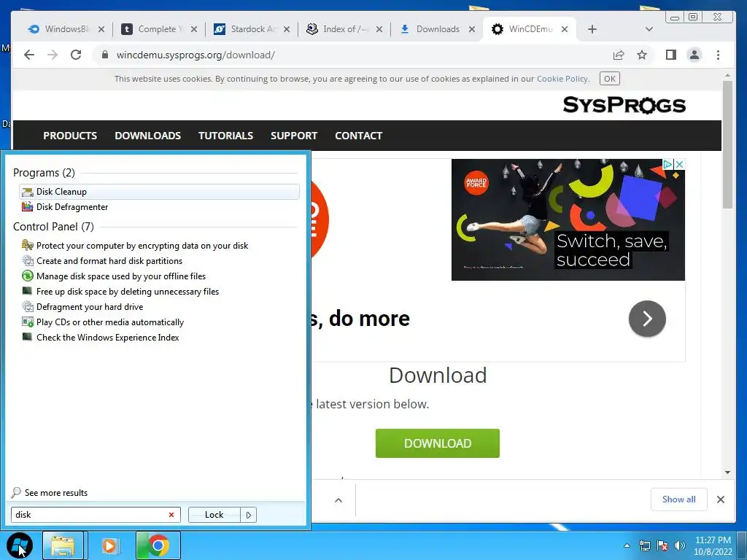The height and width of the screenshot is (560, 747).
Task: Open Disk Cleanup from Programs results
Action: point(159,192)
